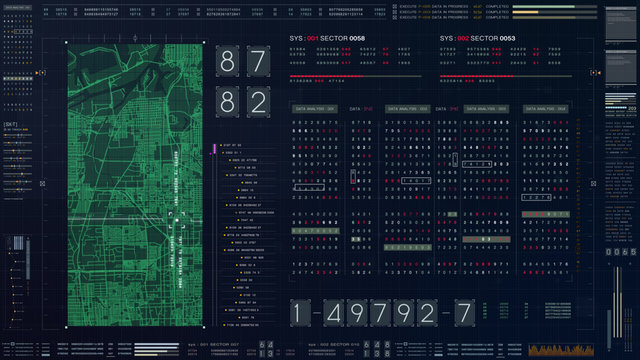Click the vertical scrollbar in the lower-left panel
The image size is (640, 360).
28,260
